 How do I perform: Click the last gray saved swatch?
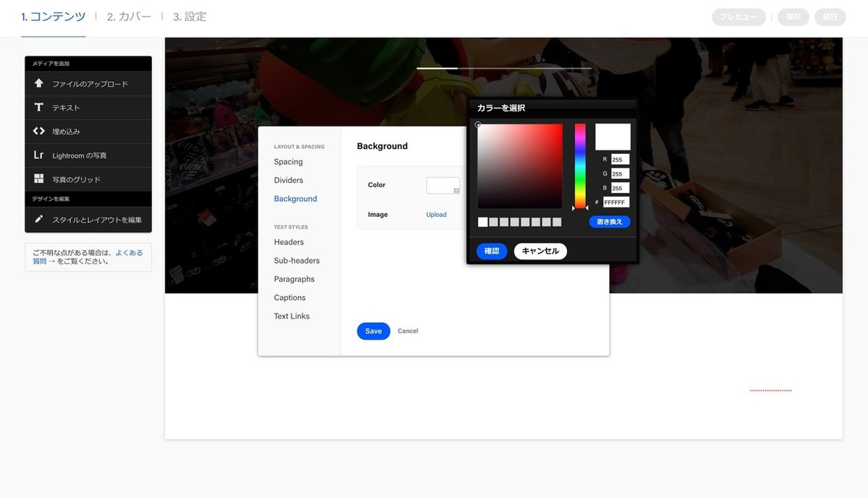pyautogui.click(x=557, y=222)
